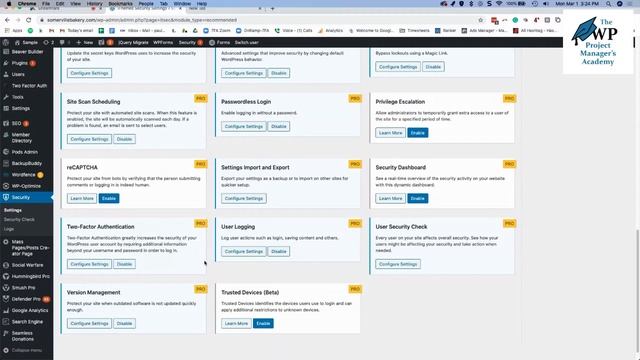The height and width of the screenshot is (360, 640).
Task: Open Sample site link in admin bar
Action: tap(26, 42)
